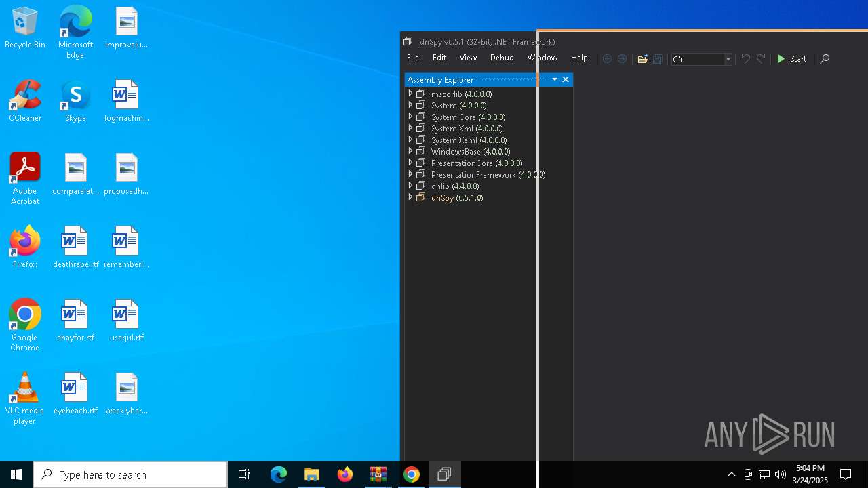Select dnlib (4.4.0.0) tree item
The height and width of the screenshot is (488, 868).
point(455,186)
